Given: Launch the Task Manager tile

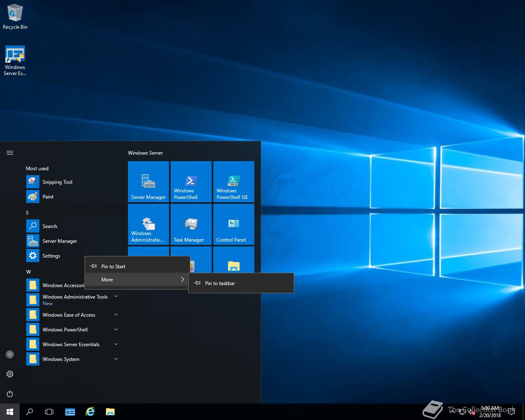Looking at the screenshot, I should click(191, 224).
